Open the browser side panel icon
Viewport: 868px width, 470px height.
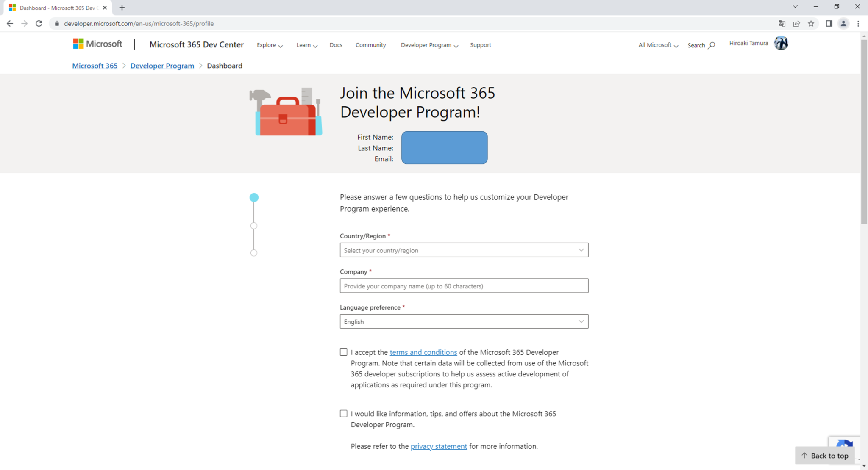click(828, 24)
